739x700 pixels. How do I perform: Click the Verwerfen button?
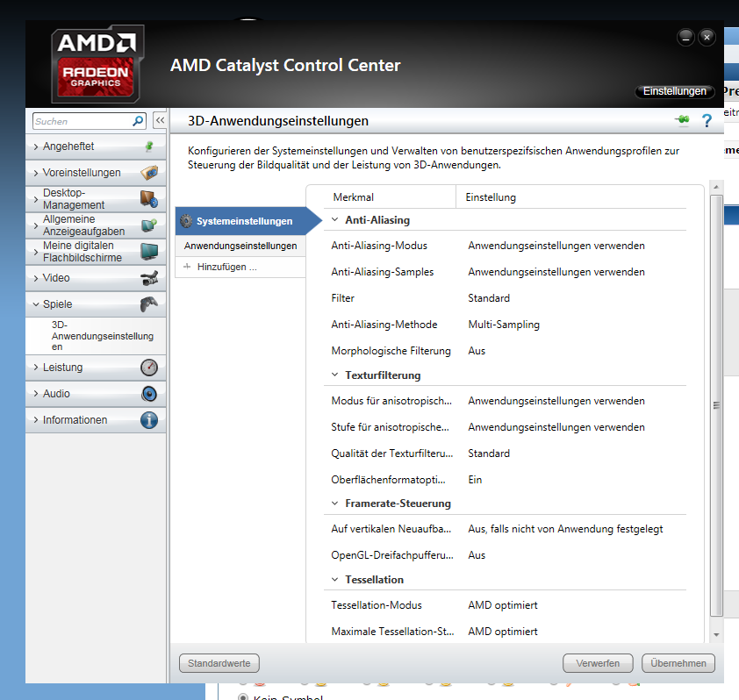(598, 663)
